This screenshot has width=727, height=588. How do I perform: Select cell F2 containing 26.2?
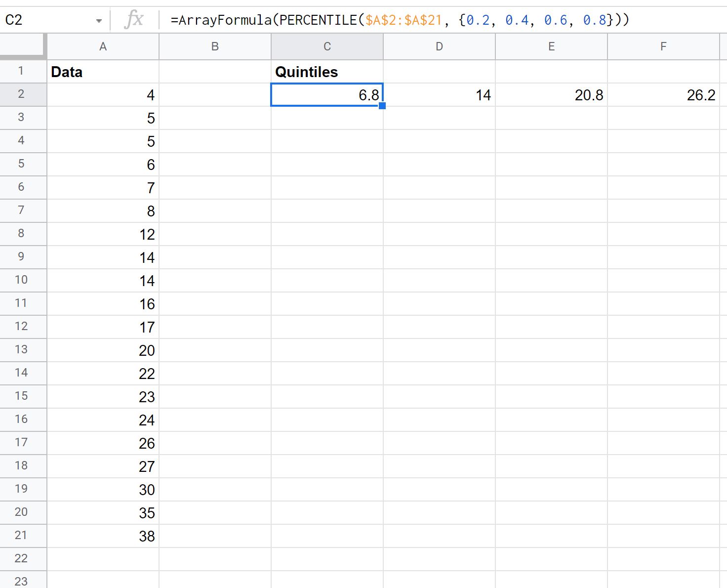pos(663,94)
